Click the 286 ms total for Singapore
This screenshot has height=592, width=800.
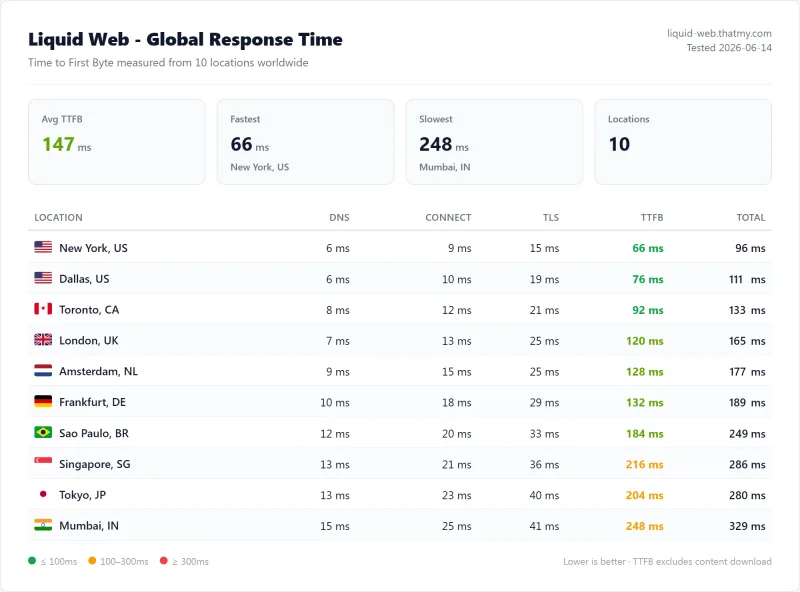[747, 464]
